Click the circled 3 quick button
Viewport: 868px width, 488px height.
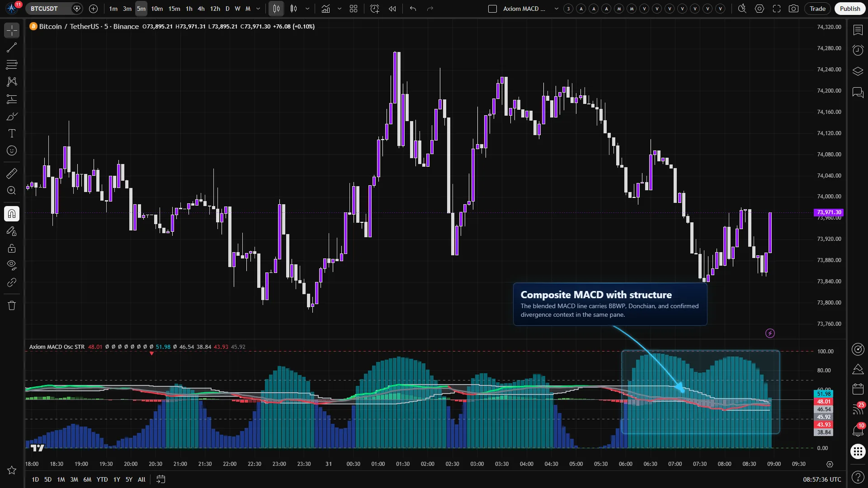tap(569, 9)
